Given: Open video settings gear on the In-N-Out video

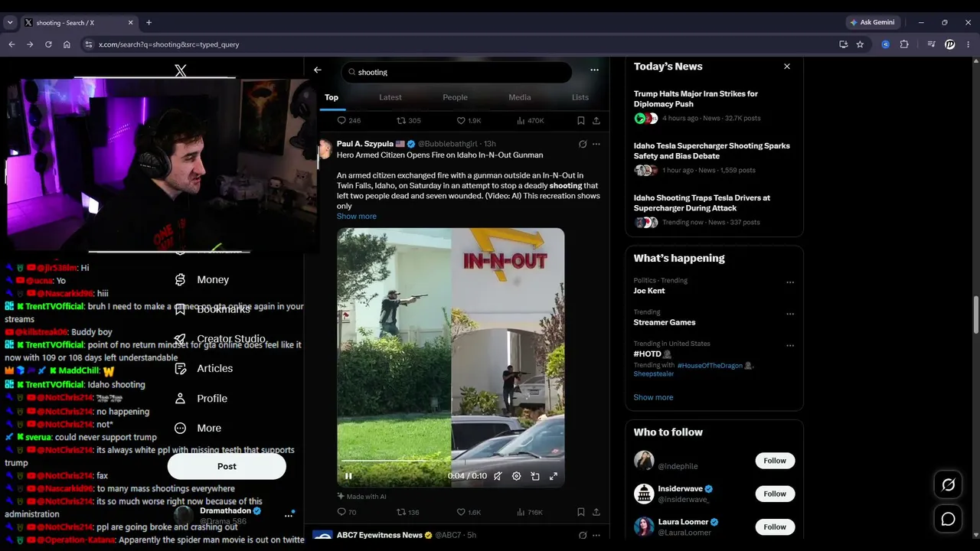Looking at the screenshot, I should 517,476.
